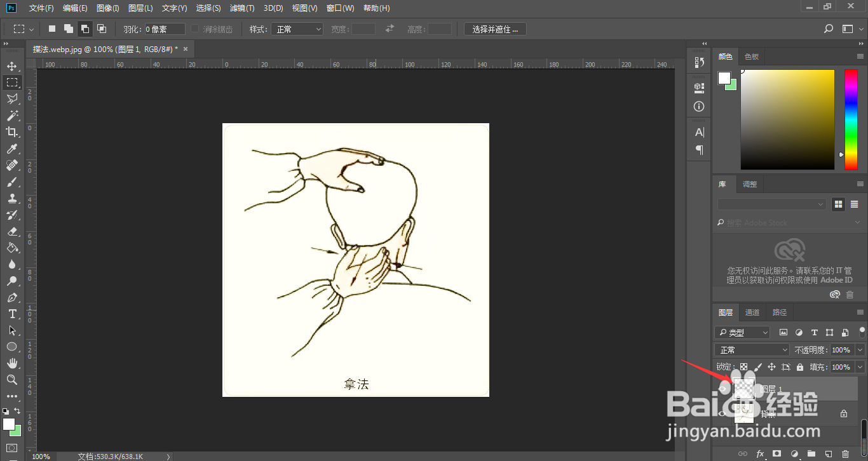Screen dimensions: 868x461
Task: Toggle lock position icon
Action: click(771, 367)
